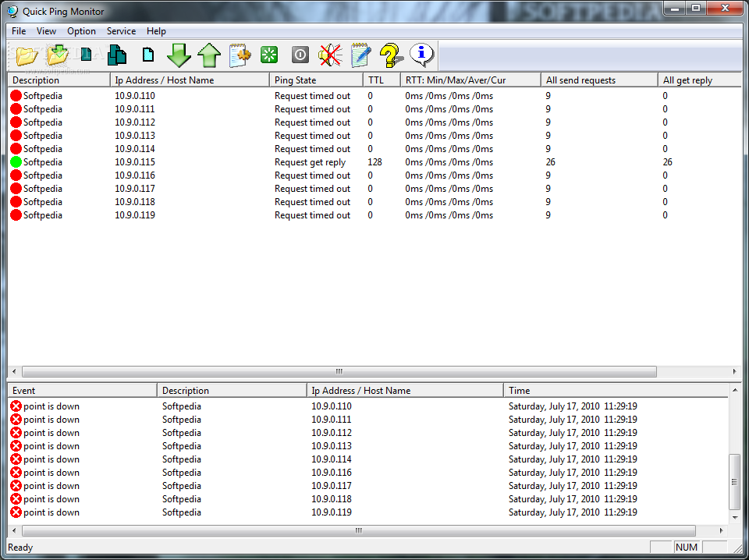This screenshot has width=749, height=560.
Task: Click the red status dot for 10.9.0.110
Action: tap(16, 95)
